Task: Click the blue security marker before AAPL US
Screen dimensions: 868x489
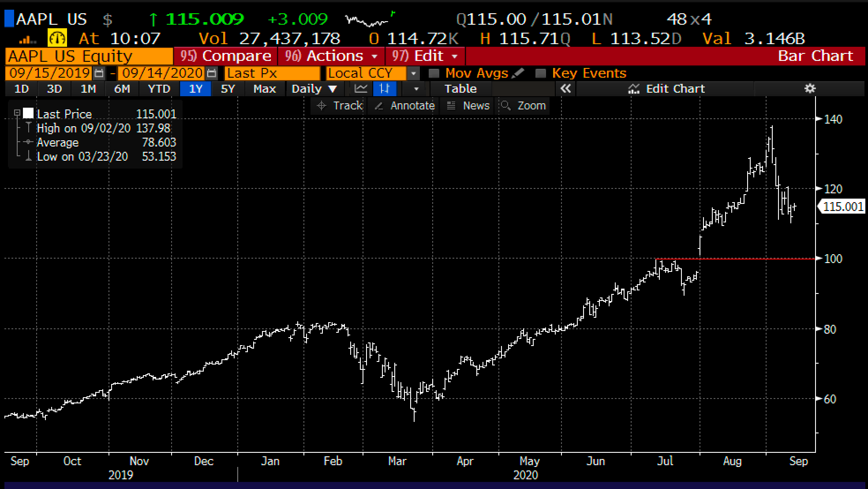Action: (x=9, y=19)
